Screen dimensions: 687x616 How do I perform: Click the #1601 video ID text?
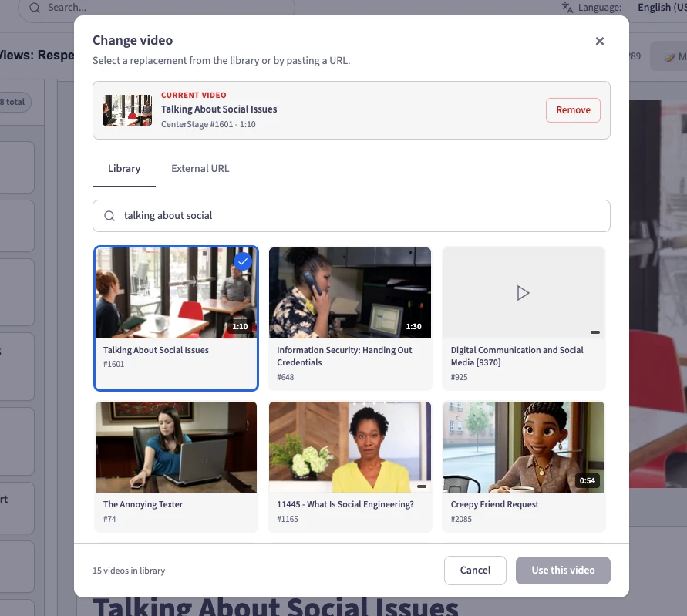tap(114, 364)
